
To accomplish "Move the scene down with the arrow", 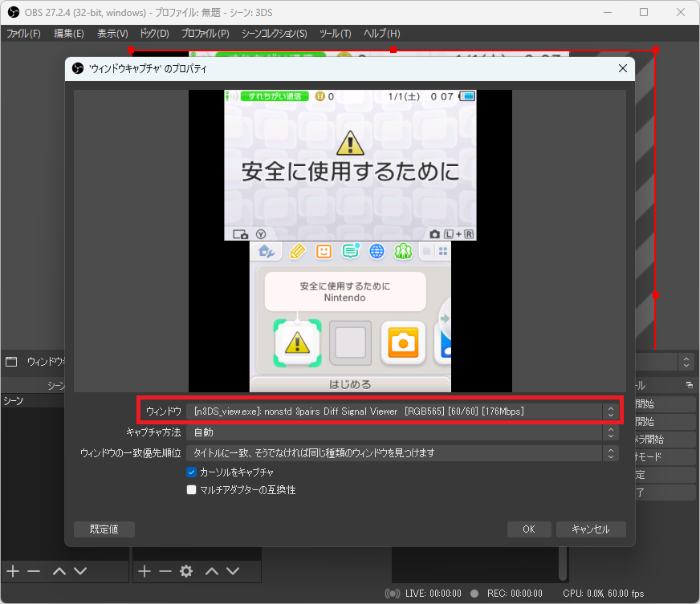I will 80,571.
